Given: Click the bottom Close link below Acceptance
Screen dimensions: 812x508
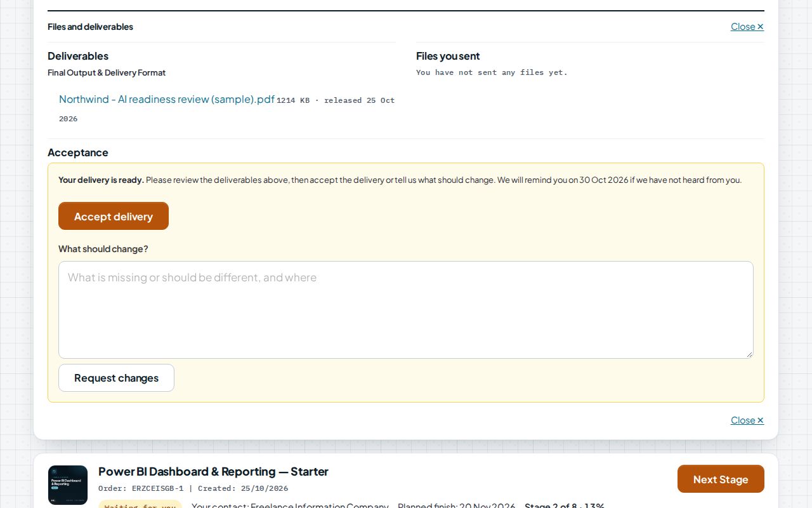Looking at the screenshot, I should [747, 420].
